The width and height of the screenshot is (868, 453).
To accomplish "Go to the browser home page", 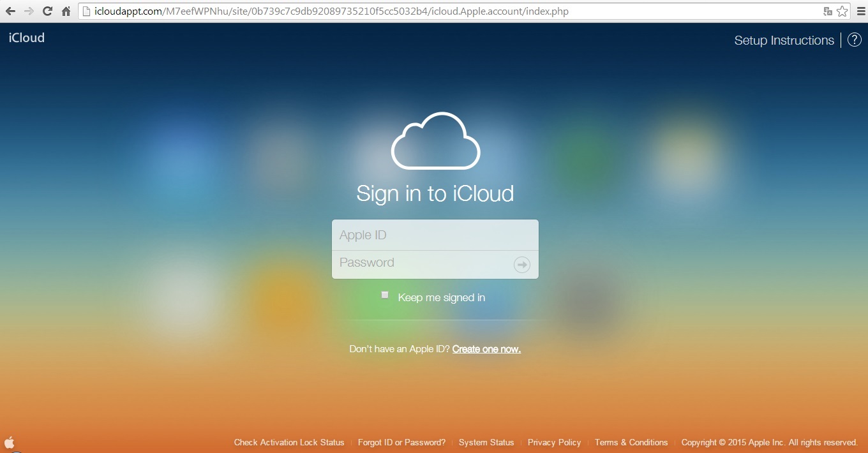I will [x=66, y=11].
